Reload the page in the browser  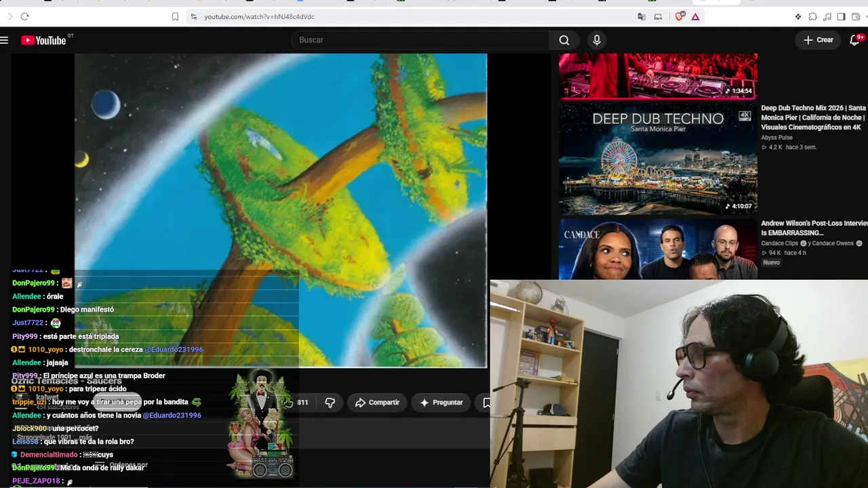(x=24, y=16)
